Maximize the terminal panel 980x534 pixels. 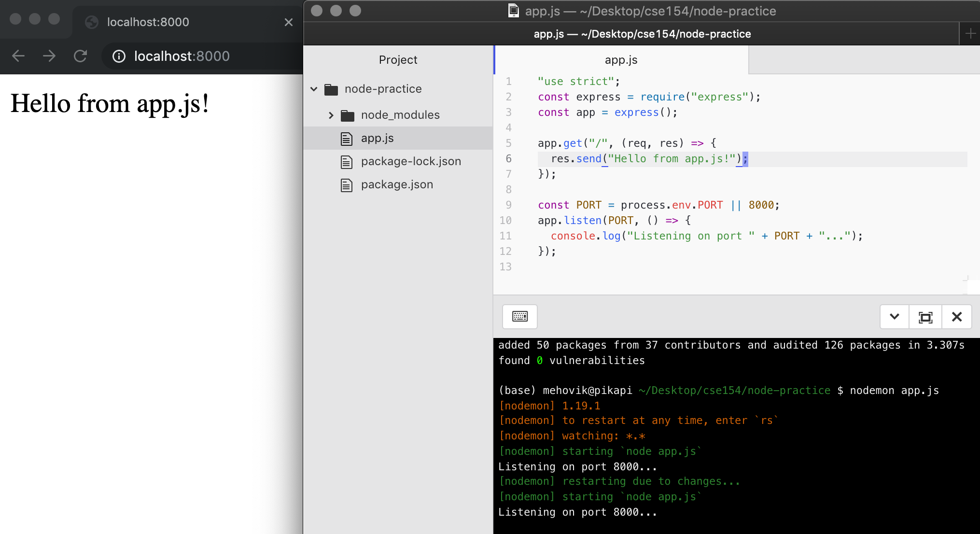click(x=925, y=317)
